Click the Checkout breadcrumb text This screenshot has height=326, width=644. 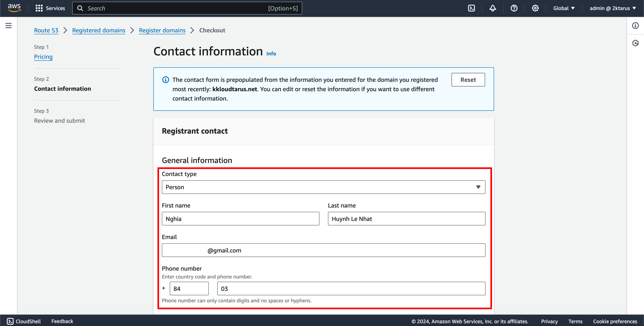click(x=212, y=30)
